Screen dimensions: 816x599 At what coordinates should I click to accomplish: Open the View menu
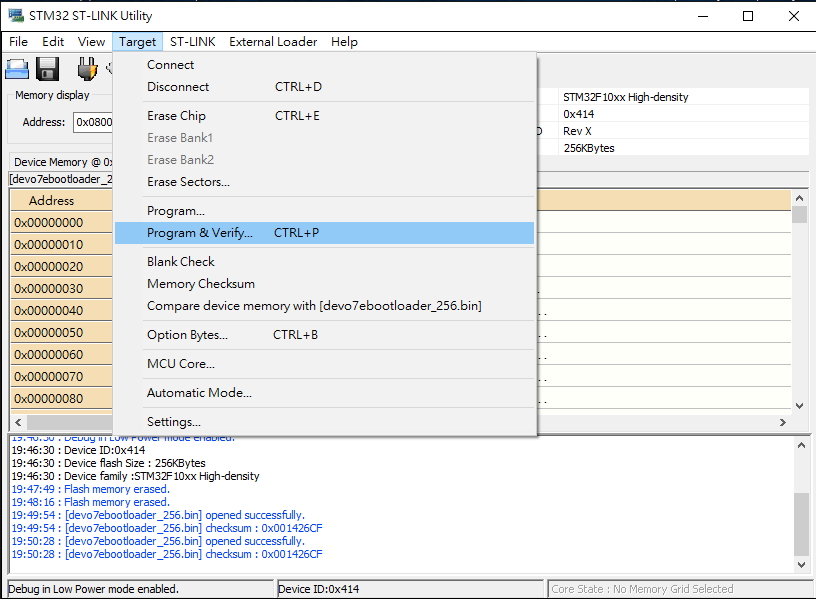91,42
